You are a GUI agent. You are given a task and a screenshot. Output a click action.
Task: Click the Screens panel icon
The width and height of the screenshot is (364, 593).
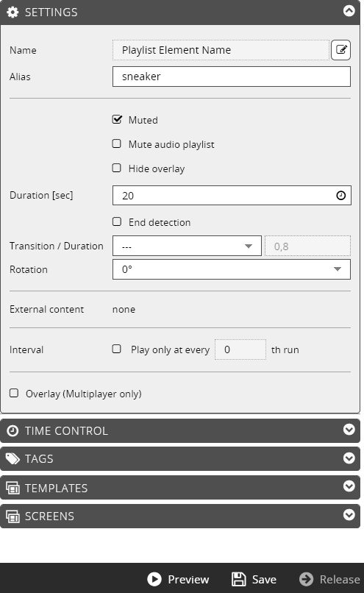pos(13,516)
